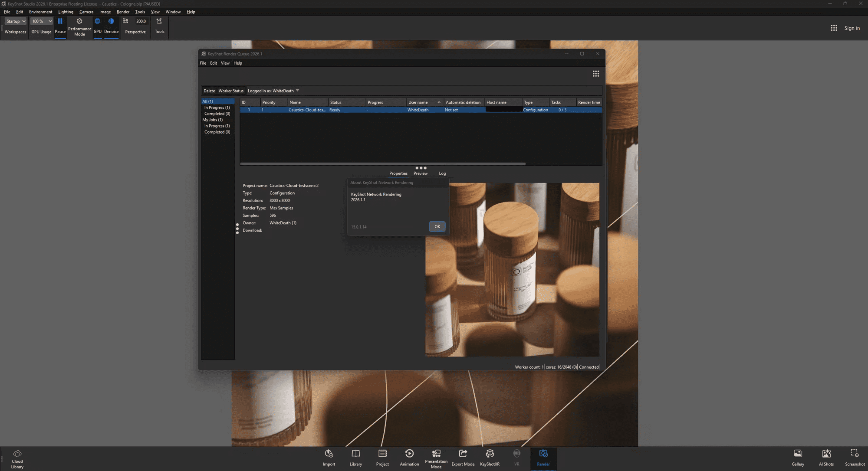Click the Worker Status button
The height and width of the screenshot is (471, 868).
231,91
